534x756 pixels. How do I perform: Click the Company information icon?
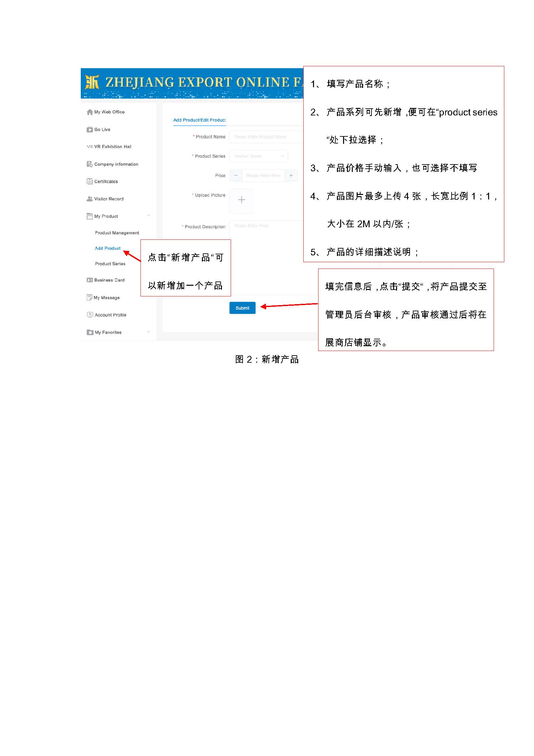click(89, 164)
